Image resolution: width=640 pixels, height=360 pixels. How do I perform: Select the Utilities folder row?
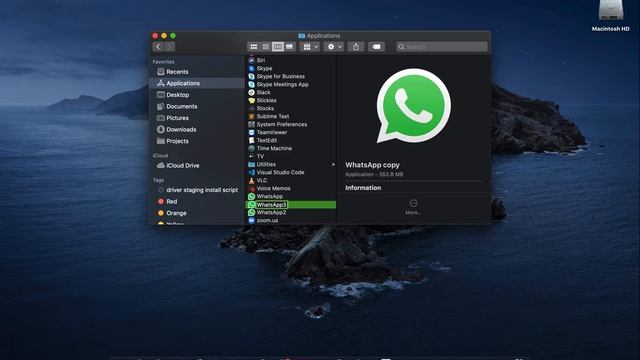click(291, 164)
